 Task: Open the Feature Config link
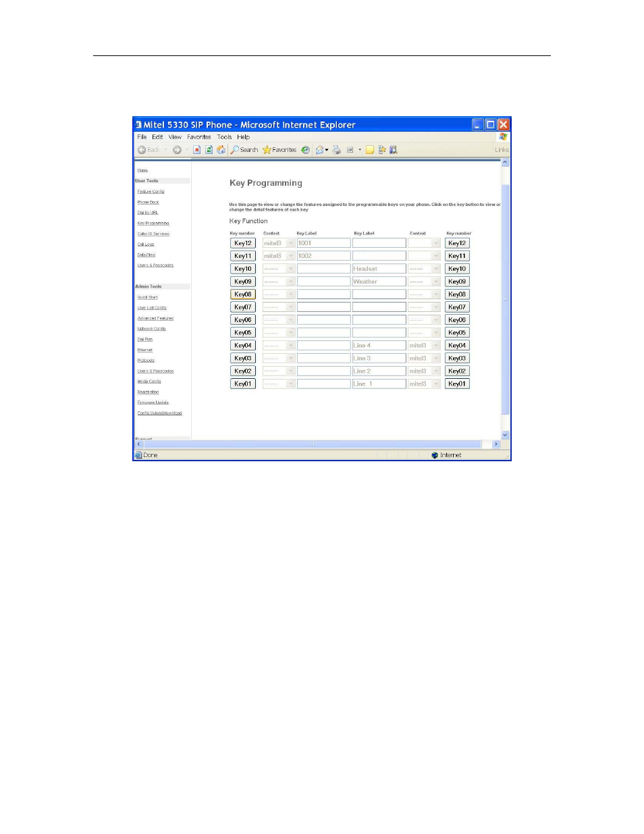(151, 192)
